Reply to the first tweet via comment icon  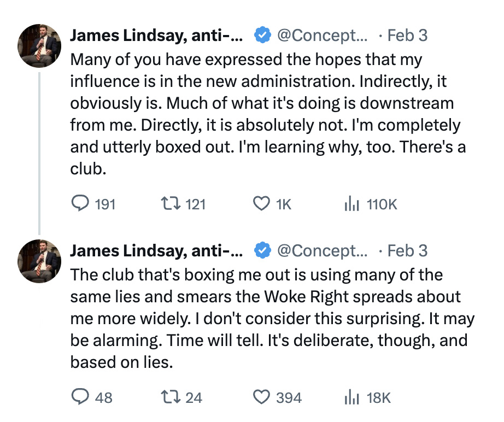80,204
